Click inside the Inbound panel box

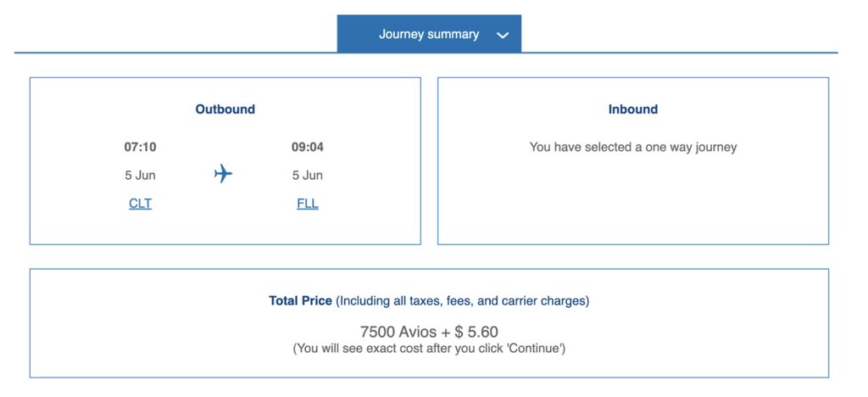[633, 161]
